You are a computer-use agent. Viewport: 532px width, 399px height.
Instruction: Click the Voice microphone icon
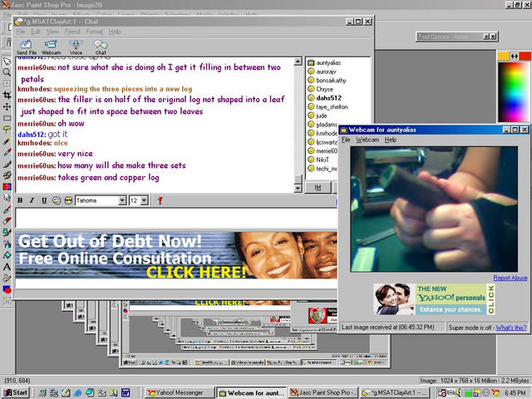[x=76, y=47]
